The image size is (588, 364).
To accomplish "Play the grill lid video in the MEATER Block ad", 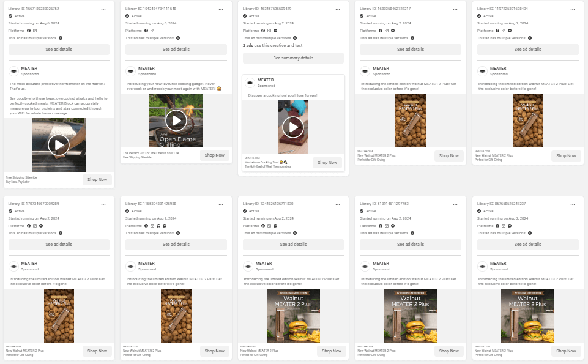I will (59, 145).
